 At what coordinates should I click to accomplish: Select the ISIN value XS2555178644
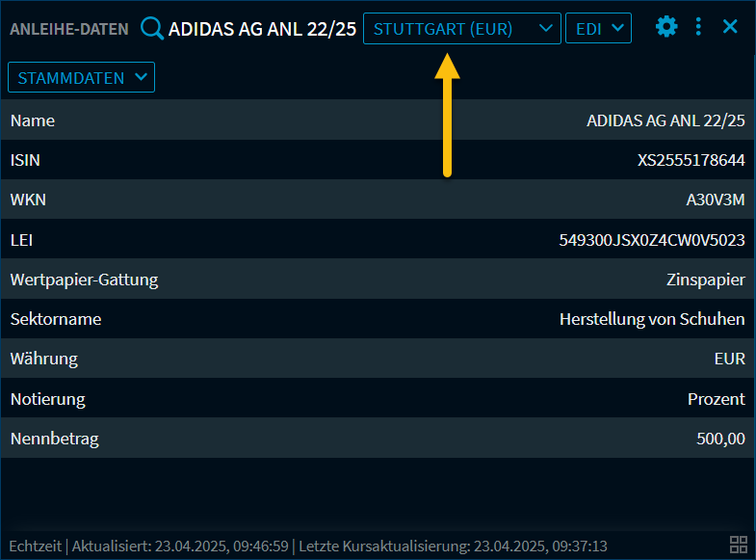point(691,160)
